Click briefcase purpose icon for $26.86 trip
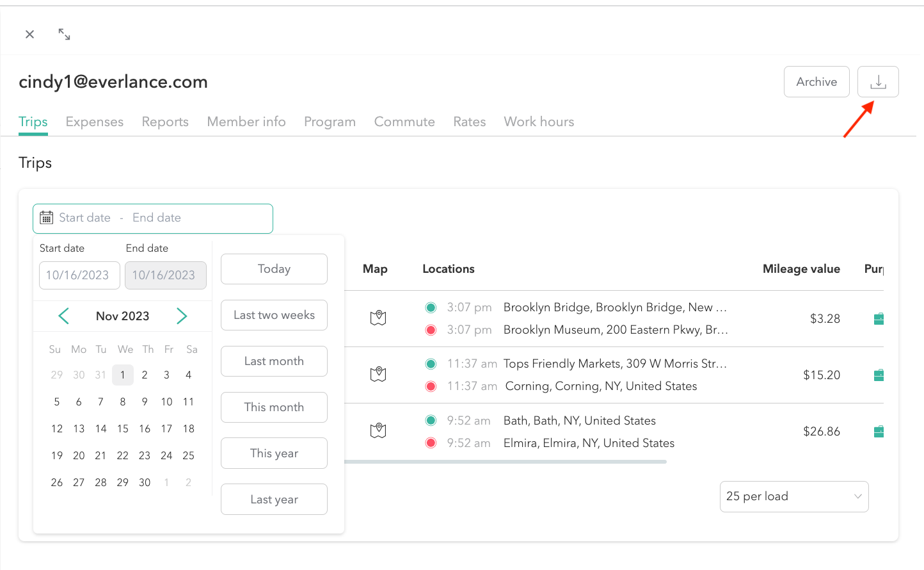Image resolution: width=924 pixels, height=570 pixels. [x=879, y=432]
